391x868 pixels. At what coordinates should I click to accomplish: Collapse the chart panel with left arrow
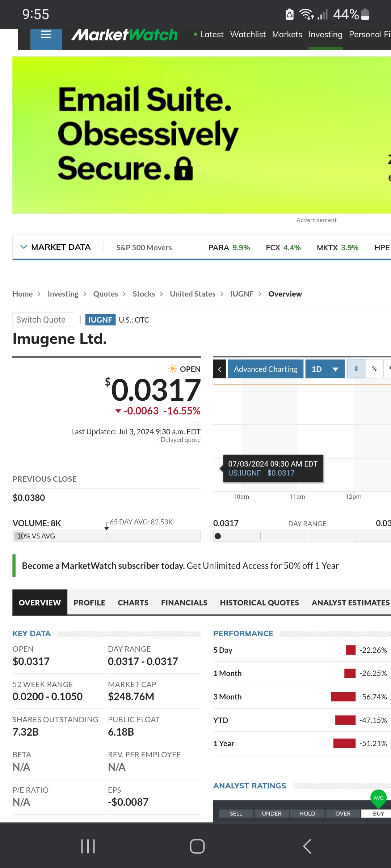(x=219, y=369)
